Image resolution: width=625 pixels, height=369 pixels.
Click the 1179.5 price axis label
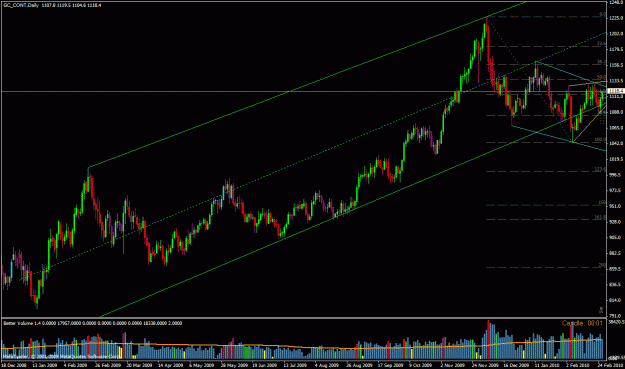[x=616, y=49]
